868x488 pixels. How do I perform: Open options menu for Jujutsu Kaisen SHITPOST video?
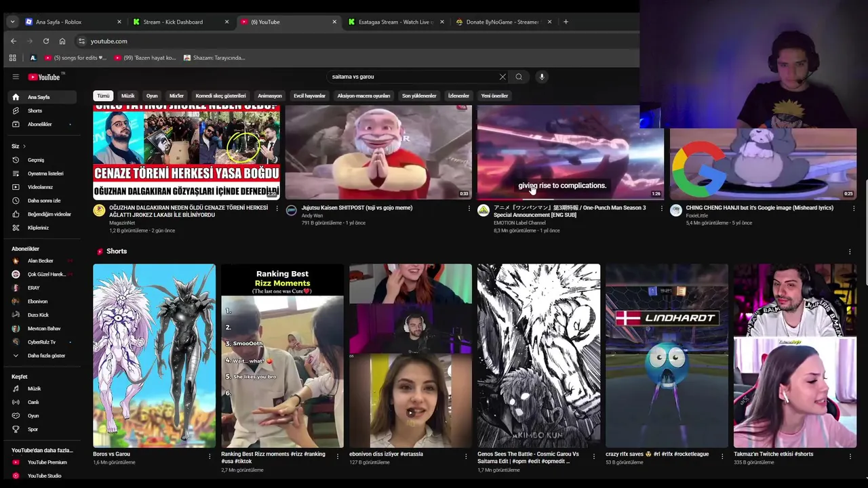469,208
